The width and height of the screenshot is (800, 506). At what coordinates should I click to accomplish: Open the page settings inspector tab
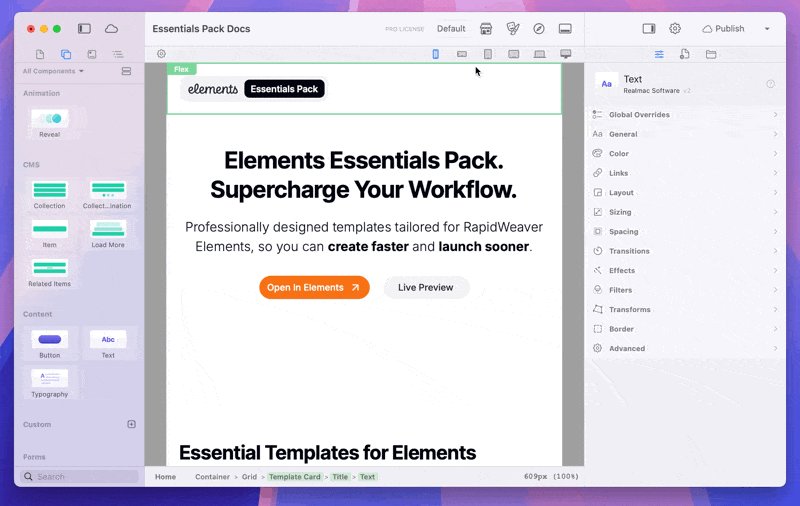coord(685,54)
